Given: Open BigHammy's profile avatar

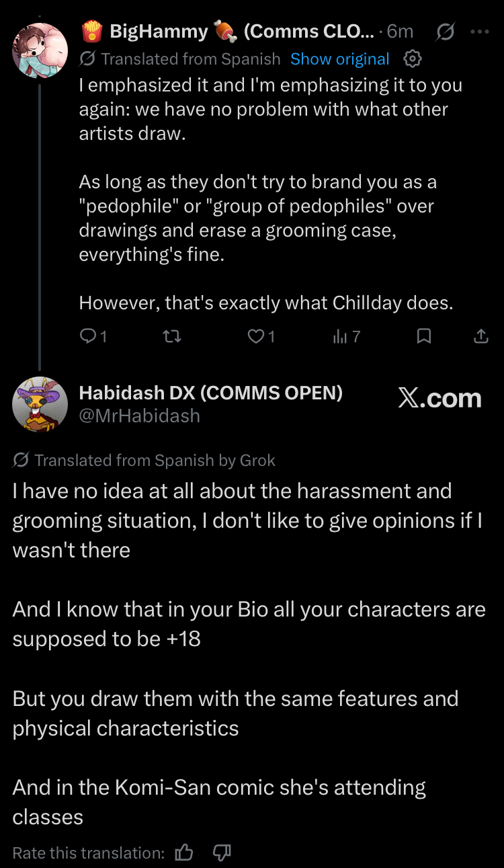Looking at the screenshot, I should (40, 50).
